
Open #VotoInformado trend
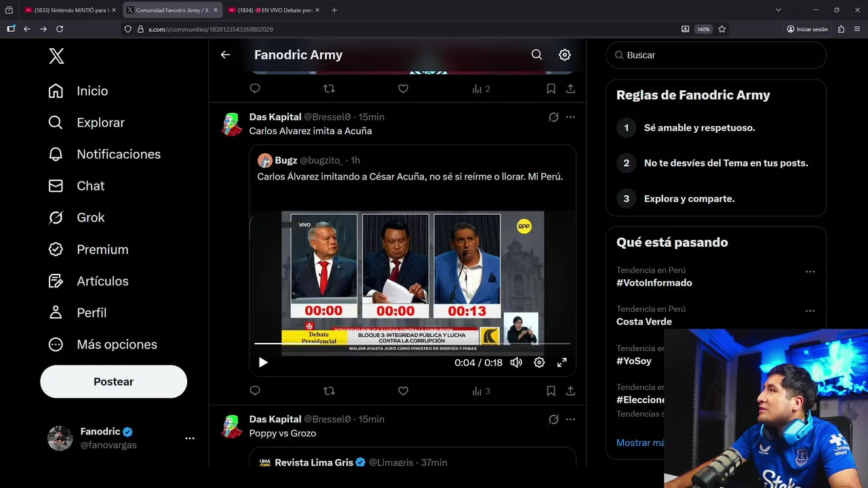tap(654, 283)
